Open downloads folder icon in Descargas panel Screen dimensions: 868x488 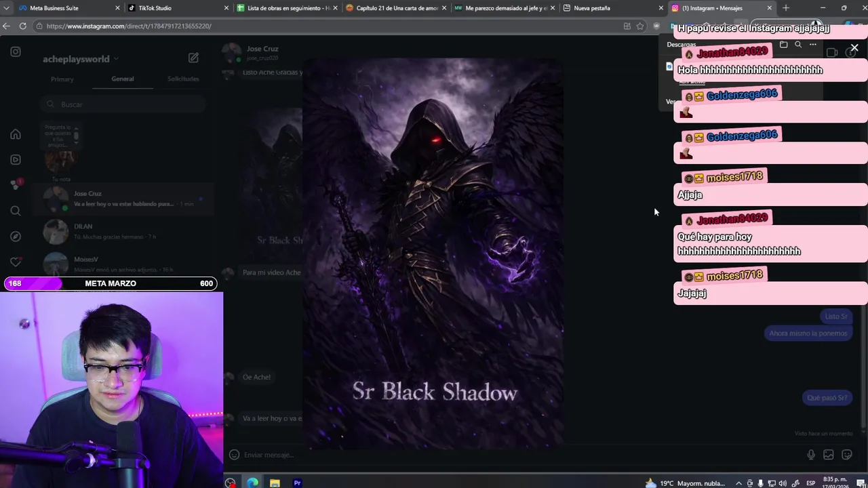click(x=784, y=45)
